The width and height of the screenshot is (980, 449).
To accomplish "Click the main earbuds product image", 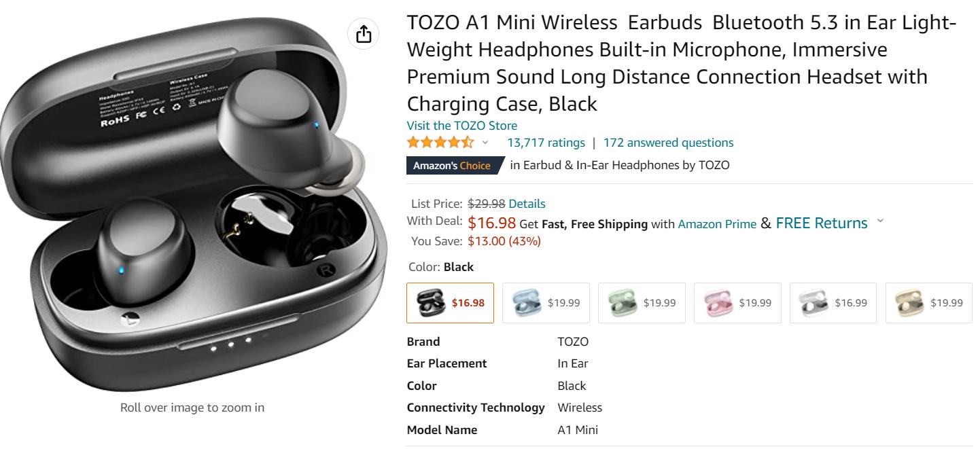I will [194, 204].
